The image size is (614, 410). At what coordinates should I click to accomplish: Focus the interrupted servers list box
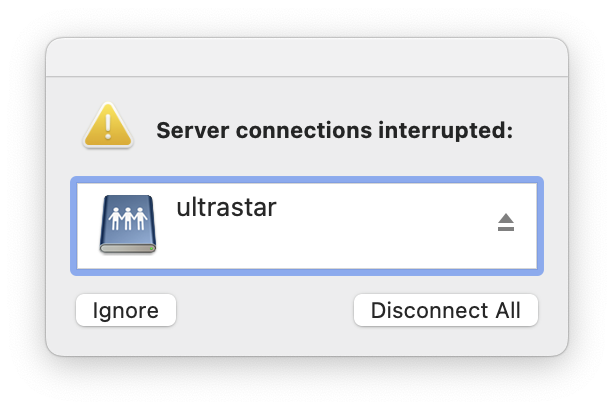[x=307, y=226]
